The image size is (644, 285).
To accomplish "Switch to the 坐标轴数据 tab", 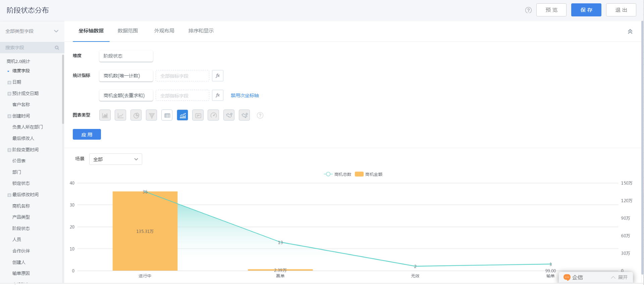I will tap(91, 31).
